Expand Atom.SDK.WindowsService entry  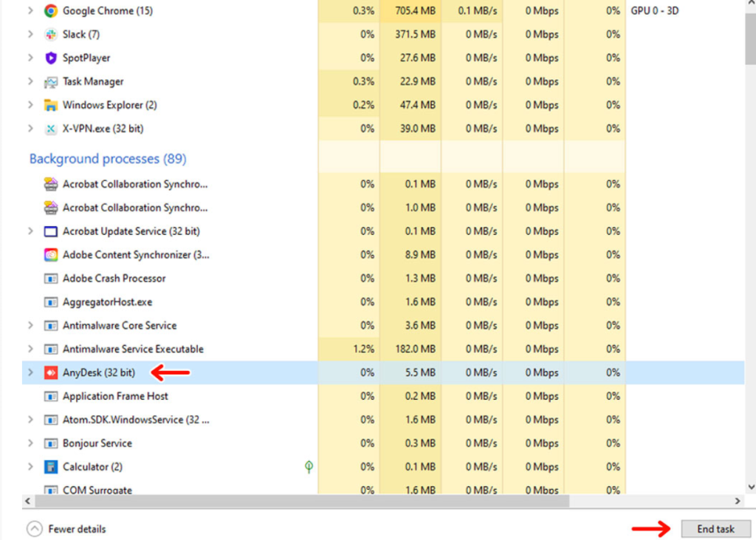30,420
